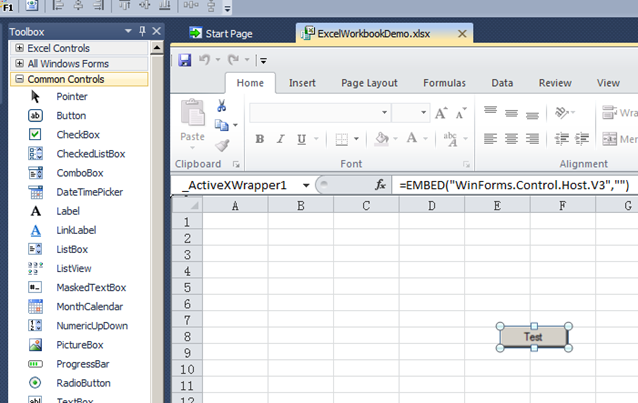The height and width of the screenshot is (403, 638).
Task: Click the phonetic guide abc icon
Action: (x=450, y=139)
